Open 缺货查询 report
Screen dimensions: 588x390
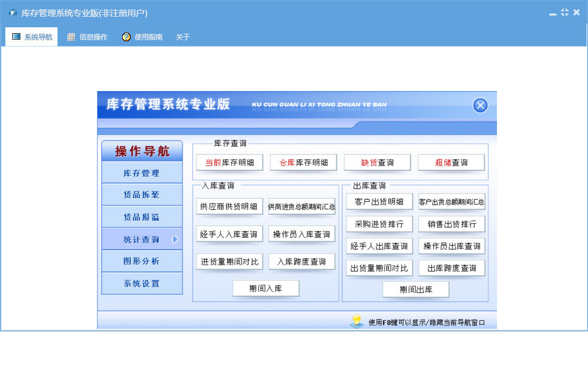tap(377, 162)
